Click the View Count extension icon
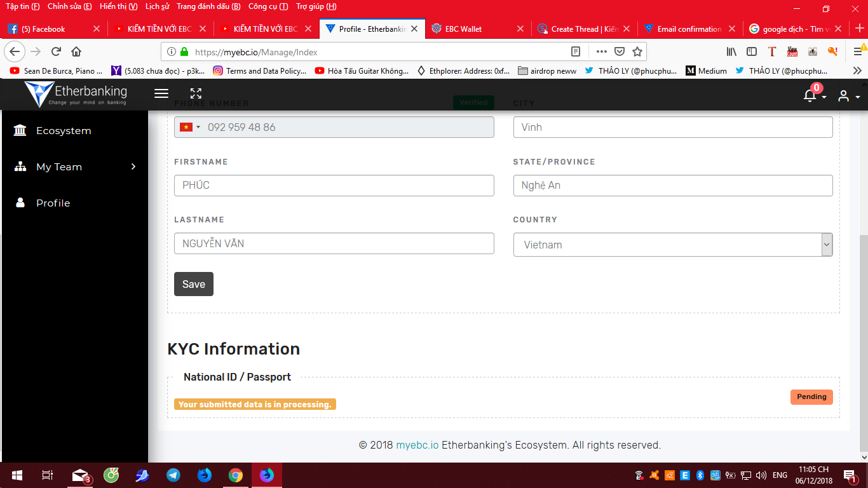Image resolution: width=868 pixels, height=488 pixels. coord(792,51)
